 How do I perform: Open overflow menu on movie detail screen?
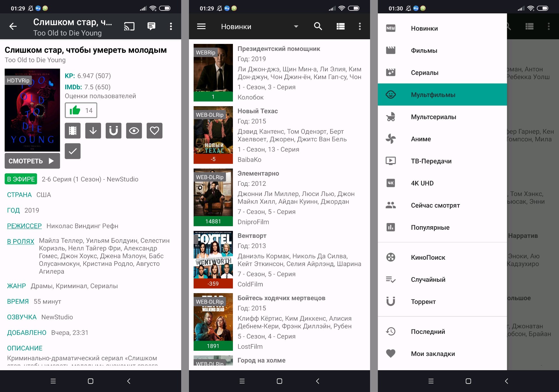tap(171, 26)
